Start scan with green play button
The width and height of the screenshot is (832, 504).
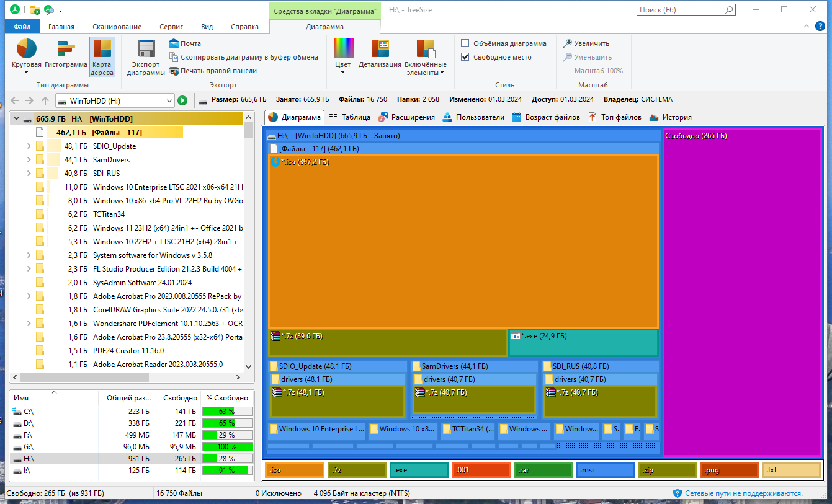point(182,100)
